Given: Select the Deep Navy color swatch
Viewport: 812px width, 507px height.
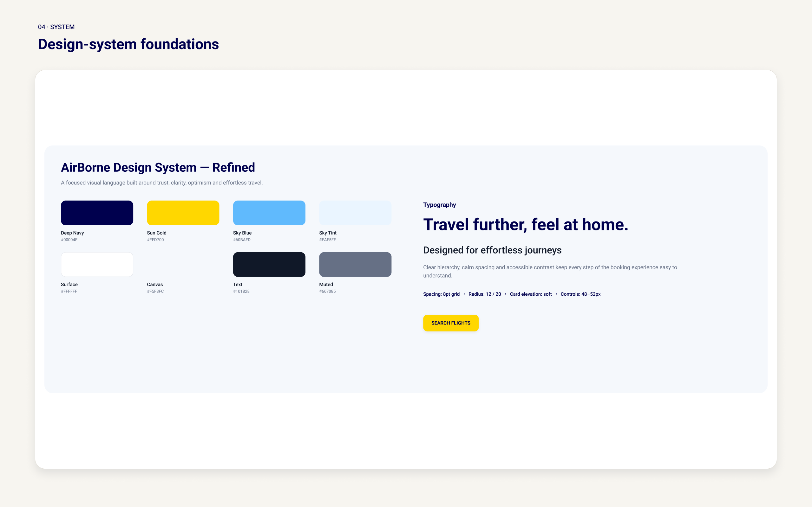Looking at the screenshot, I should click(x=97, y=213).
